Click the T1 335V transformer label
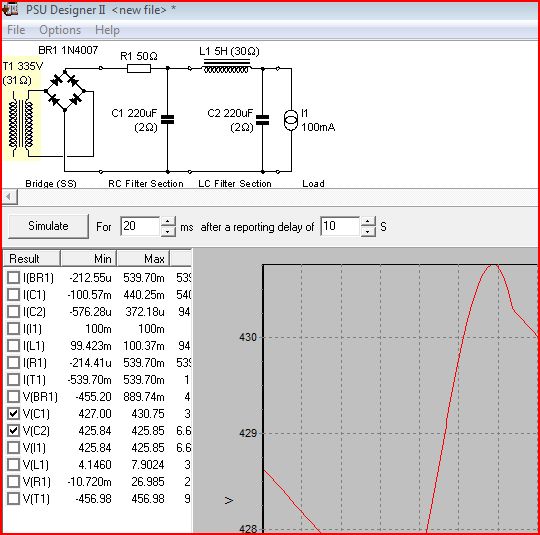This screenshot has height=535, width=540. (x=22, y=73)
